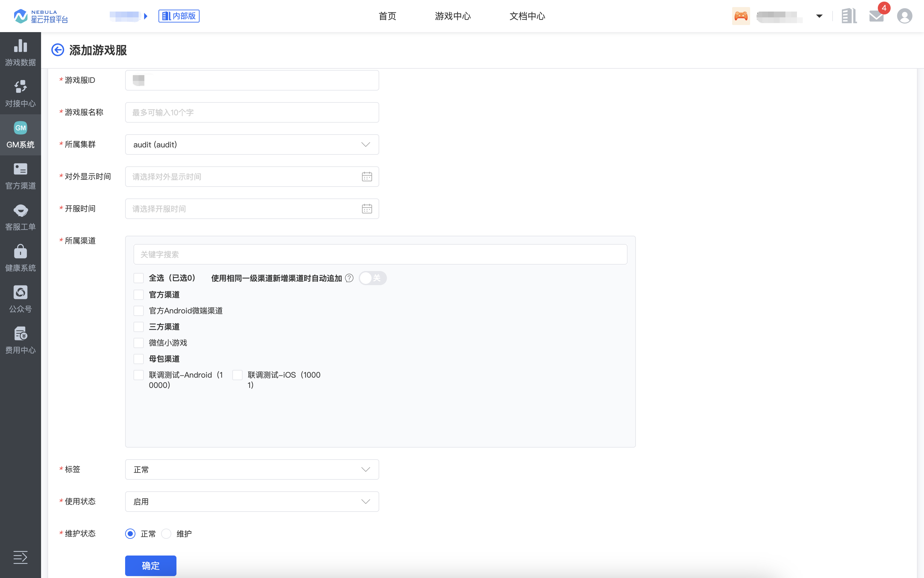Expand the account dropdown arrow in header
Image resolution: width=924 pixels, height=578 pixels.
(x=819, y=16)
